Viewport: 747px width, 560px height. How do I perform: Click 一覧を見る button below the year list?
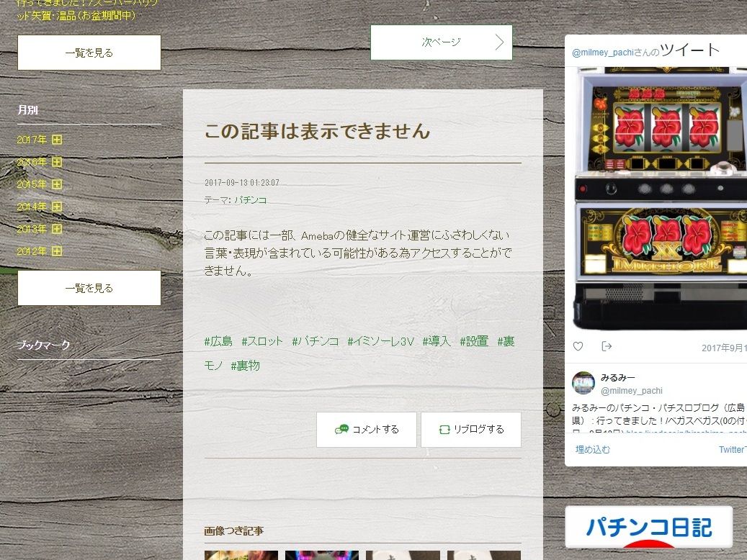coord(89,288)
